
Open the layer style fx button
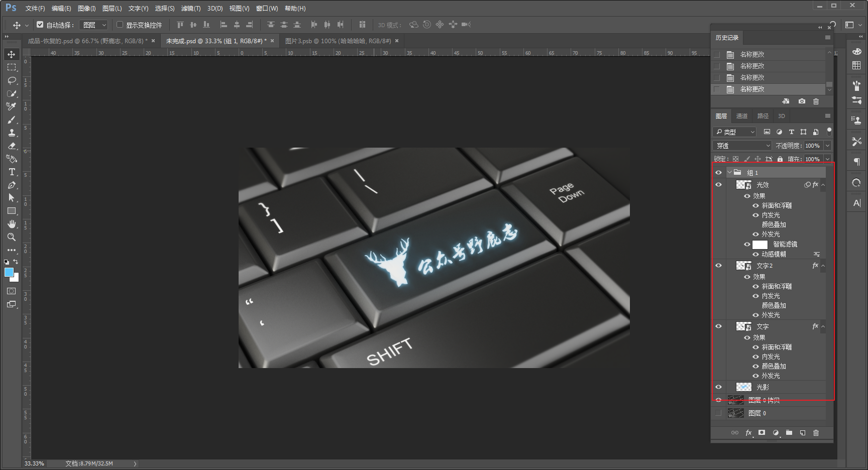click(748, 433)
